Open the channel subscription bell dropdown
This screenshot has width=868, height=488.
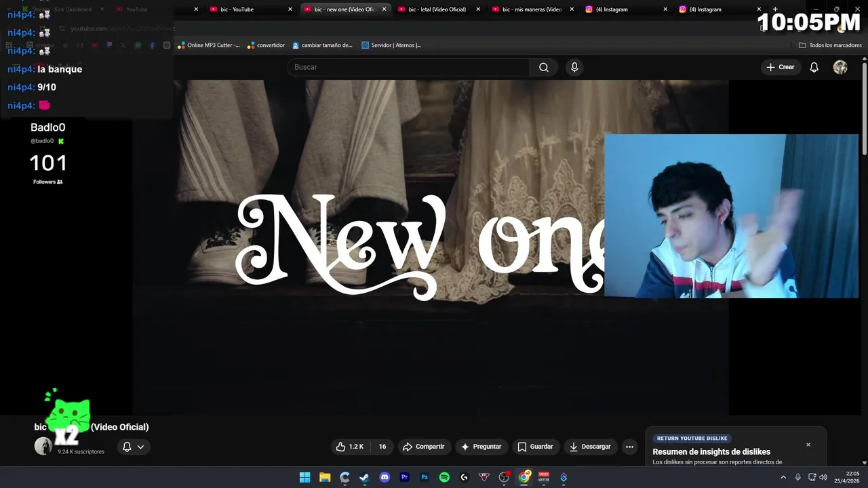tap(133, 447)
